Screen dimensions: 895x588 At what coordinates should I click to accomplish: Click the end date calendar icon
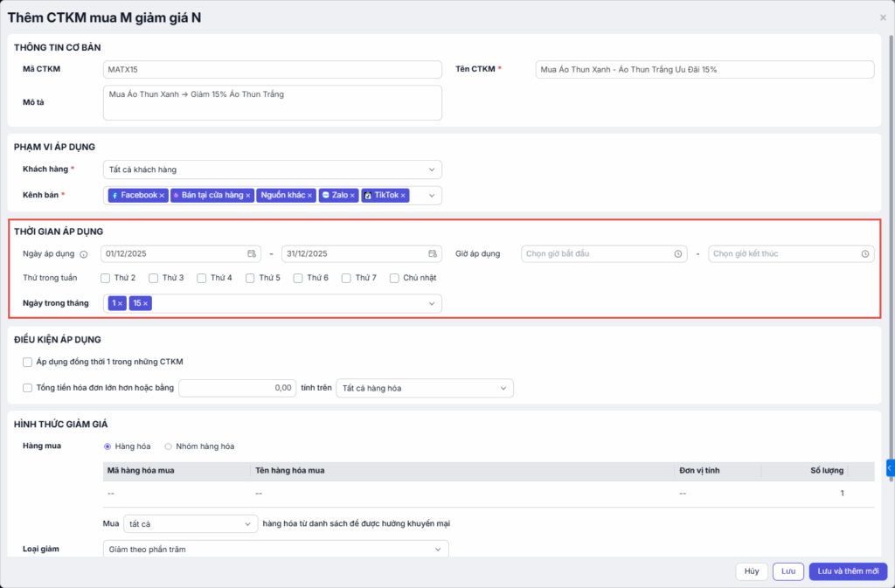pyautogui.click(x=433, y=253)
